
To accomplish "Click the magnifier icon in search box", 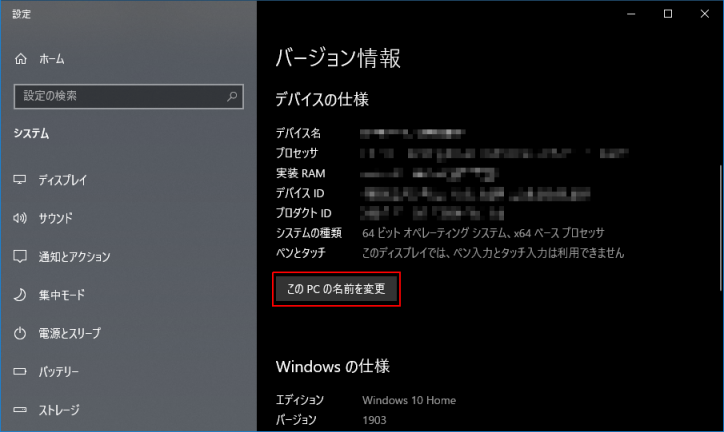I will [232, 96].
